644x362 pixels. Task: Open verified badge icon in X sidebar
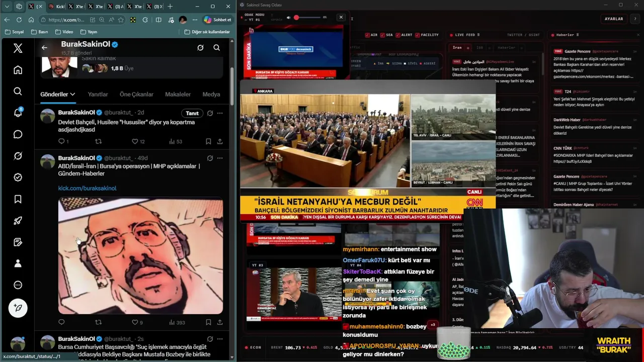coord(18,177)
